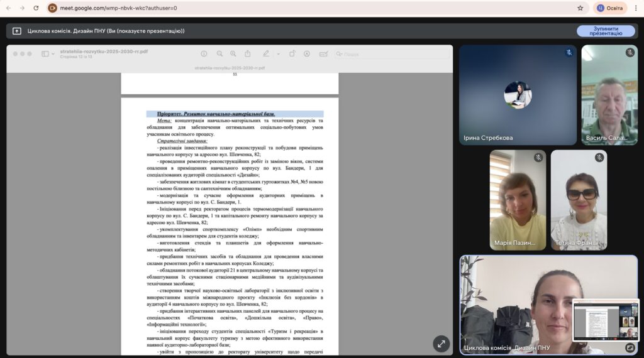Toggle Василь's muted microphone indicator

(x=630, y=53)
